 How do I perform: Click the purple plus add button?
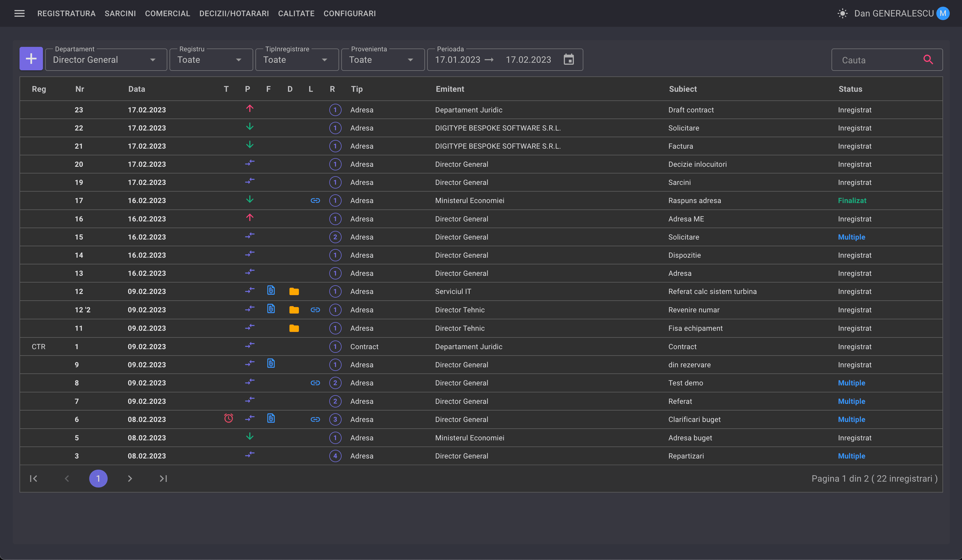(31, 59)
